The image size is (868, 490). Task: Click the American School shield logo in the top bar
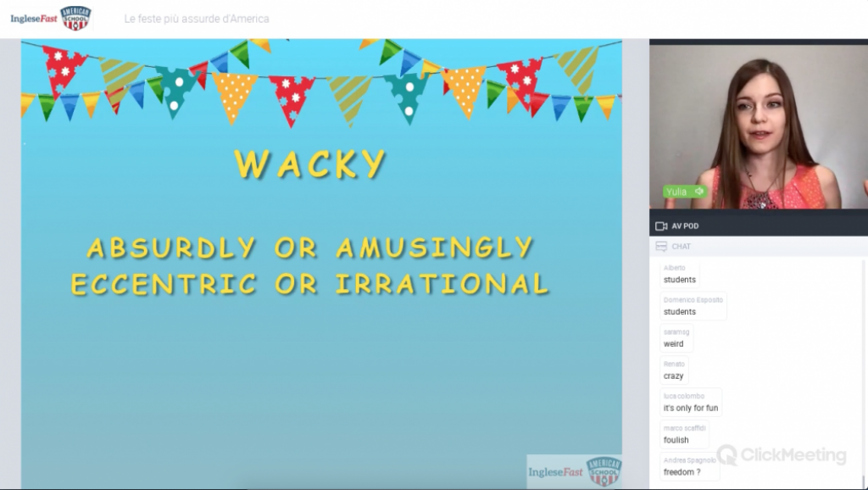pos(75,18)
